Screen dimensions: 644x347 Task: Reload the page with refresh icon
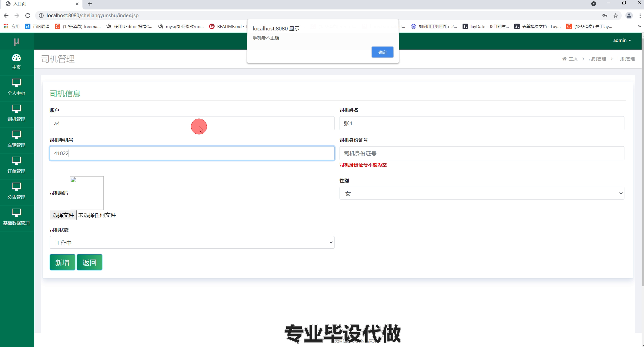[x=28, y=16]
